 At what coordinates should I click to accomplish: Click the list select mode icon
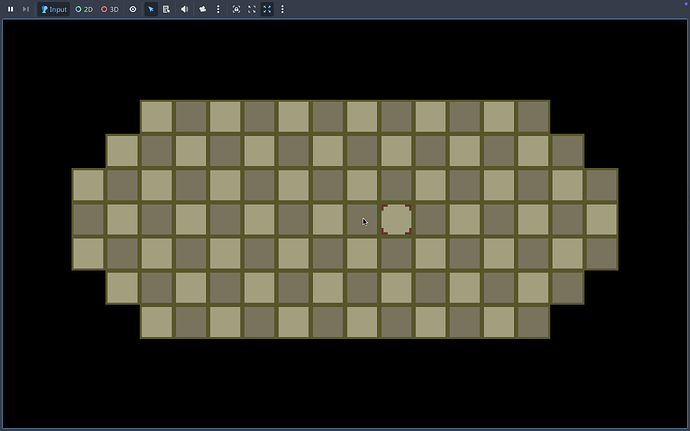pos(166,9)
